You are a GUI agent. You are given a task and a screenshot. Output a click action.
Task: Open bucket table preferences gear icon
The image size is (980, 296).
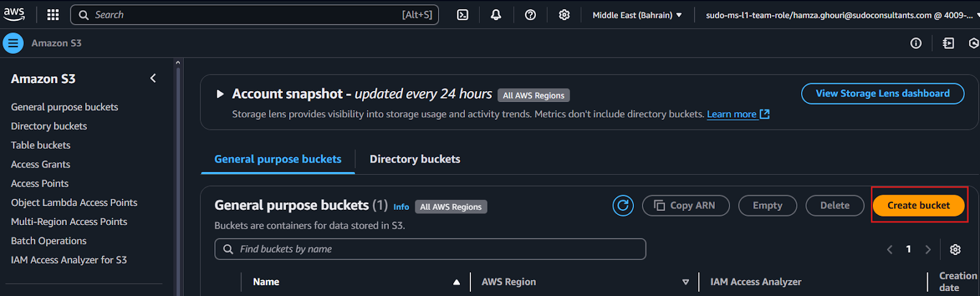955,250
